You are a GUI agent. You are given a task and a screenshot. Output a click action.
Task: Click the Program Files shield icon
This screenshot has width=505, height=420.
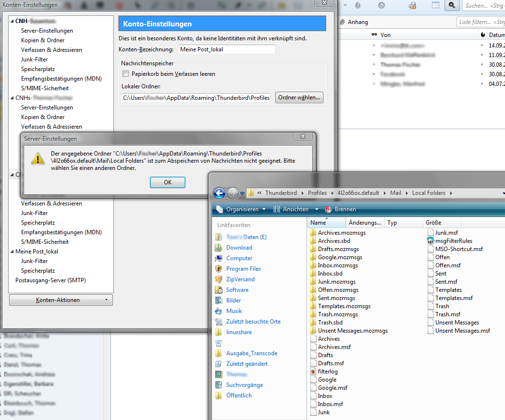pos(219,269)
